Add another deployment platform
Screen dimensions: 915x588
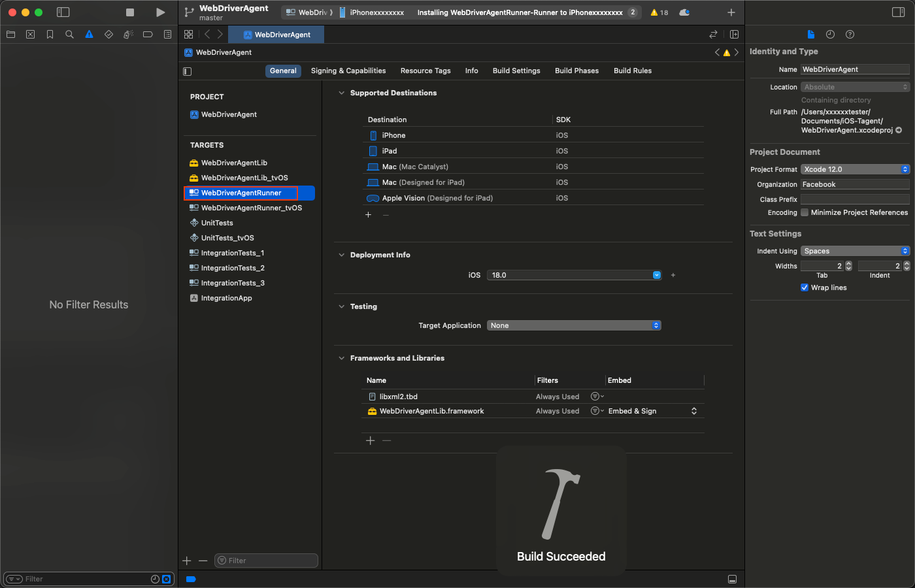(673, 275)
